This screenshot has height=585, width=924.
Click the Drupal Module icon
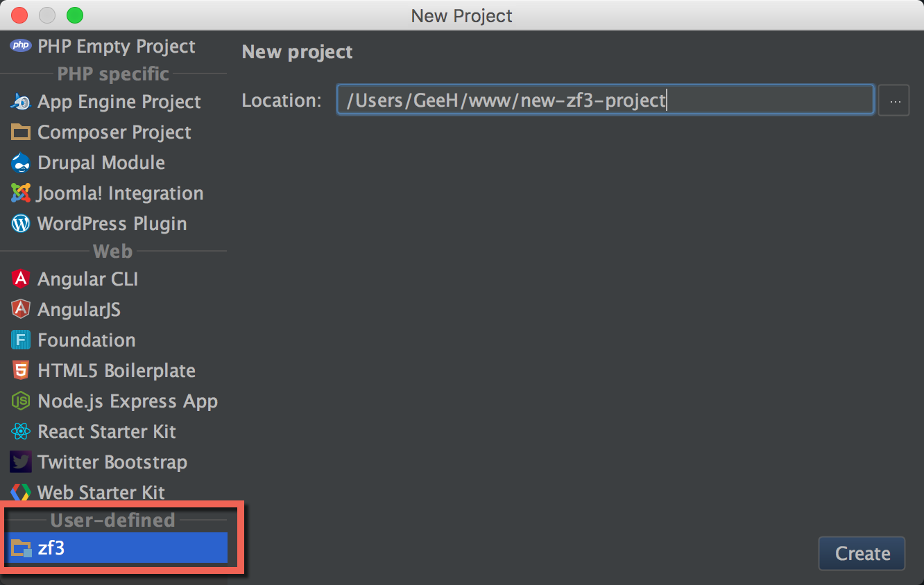coord(21,163)
